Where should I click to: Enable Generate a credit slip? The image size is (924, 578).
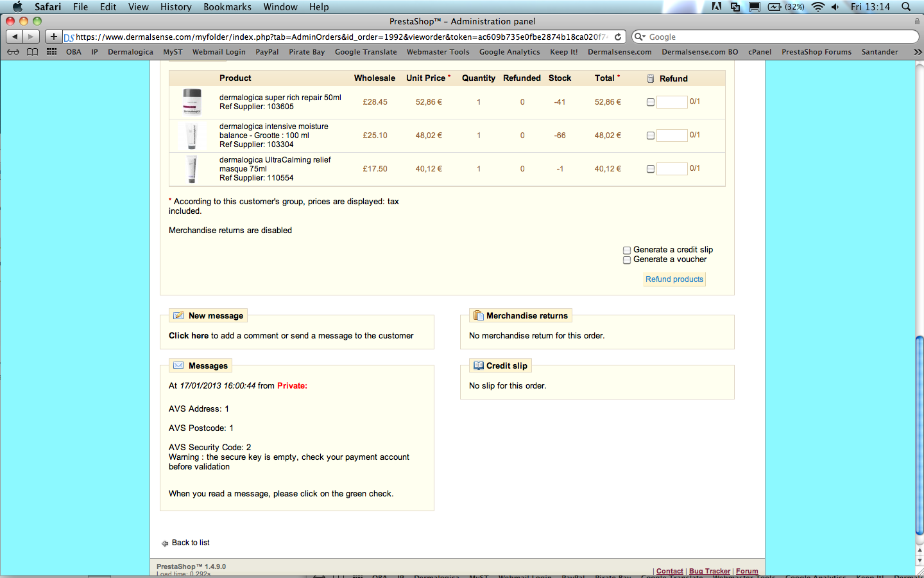click(x=627, y=250)
